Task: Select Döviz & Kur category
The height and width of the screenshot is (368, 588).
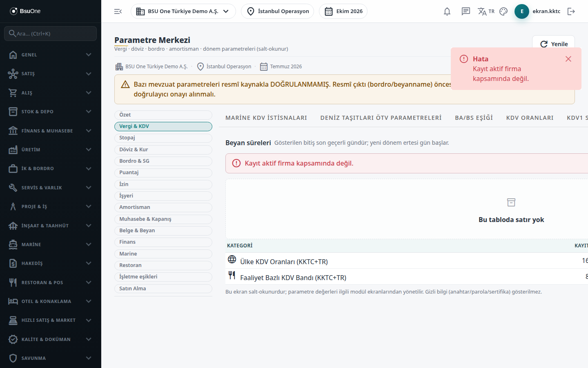Action: pos(163,150)
